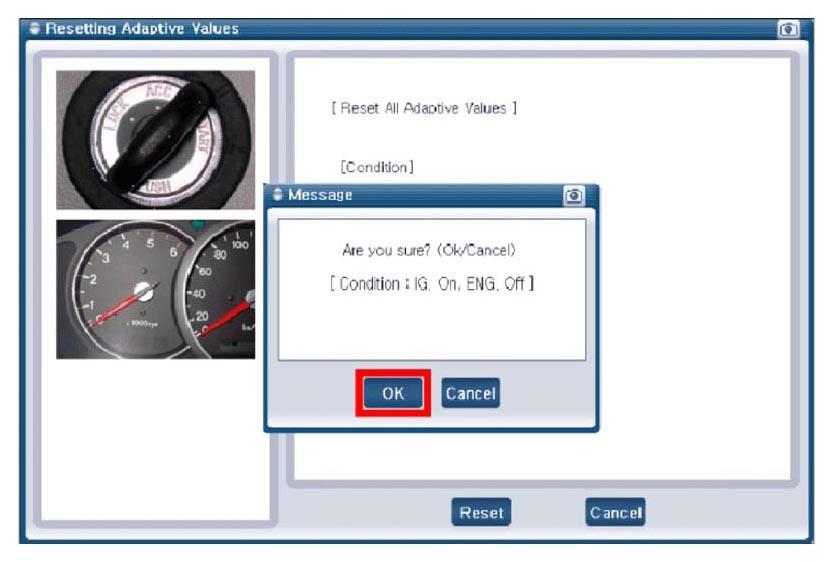The height and width of the screenshot is (562, 833).
Task: Click the Reset button at the bottom
Action: tap(481, 513)
